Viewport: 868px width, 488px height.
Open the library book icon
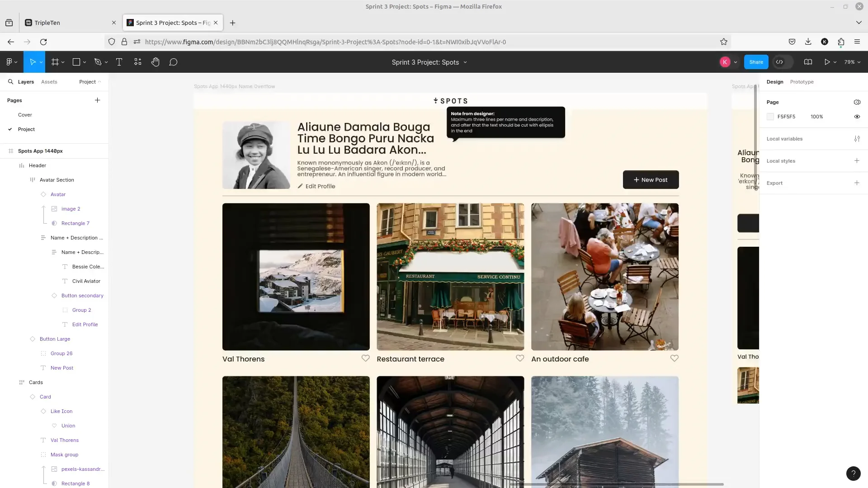coord(808,62)
